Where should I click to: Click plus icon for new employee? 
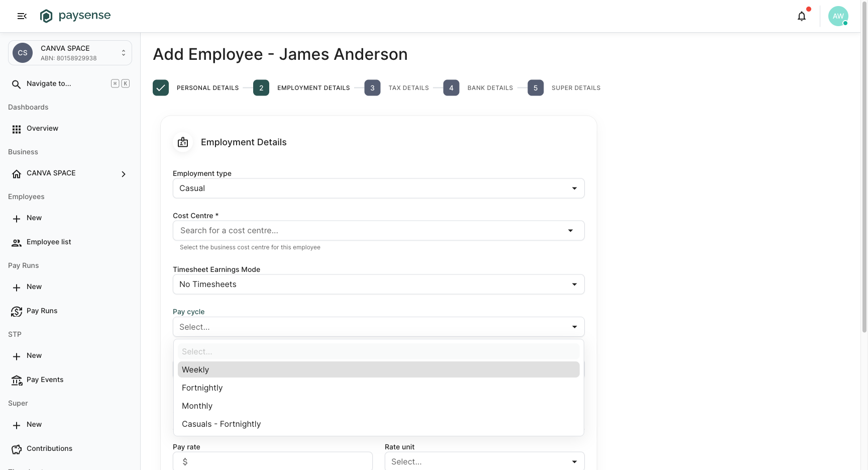click(x=17, y=219)
